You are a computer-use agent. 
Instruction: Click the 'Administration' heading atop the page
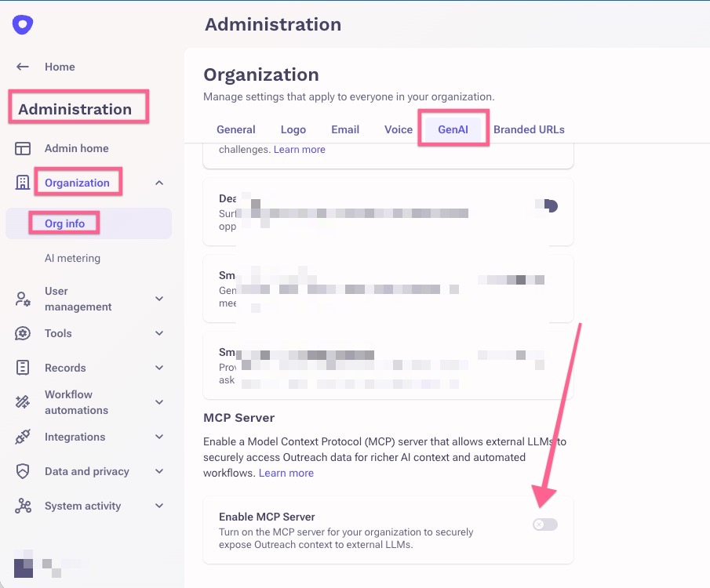273,24
